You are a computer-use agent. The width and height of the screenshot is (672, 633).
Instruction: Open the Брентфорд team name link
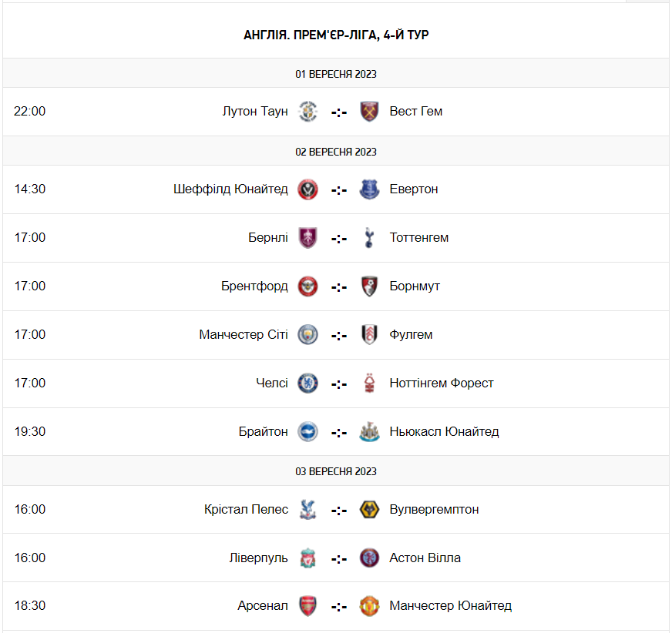coord(254,286)
